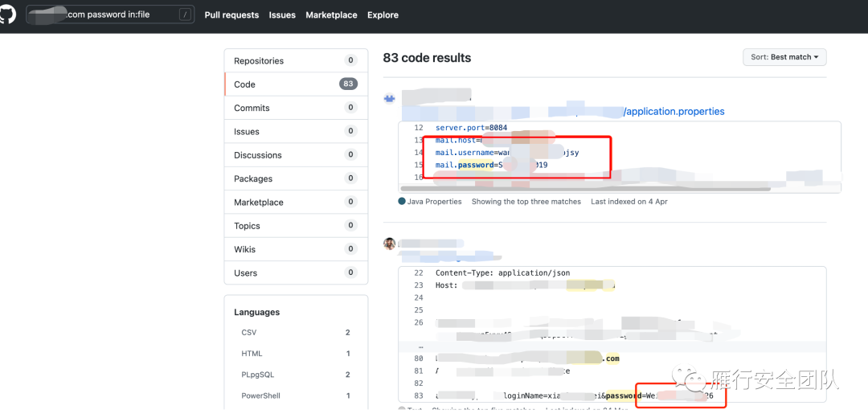Click the GitHub logo icon

[7, 15]
